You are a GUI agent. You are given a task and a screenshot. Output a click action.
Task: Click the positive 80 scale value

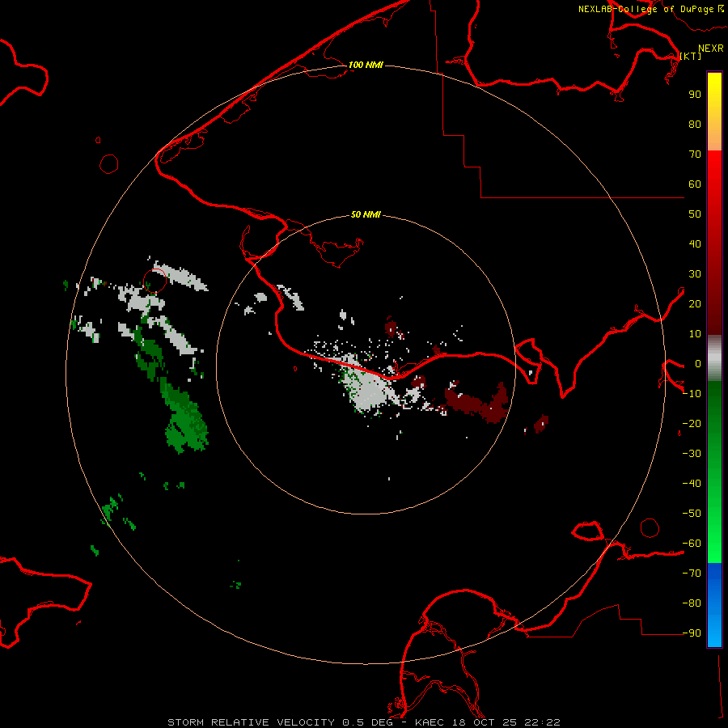[695, 125]
